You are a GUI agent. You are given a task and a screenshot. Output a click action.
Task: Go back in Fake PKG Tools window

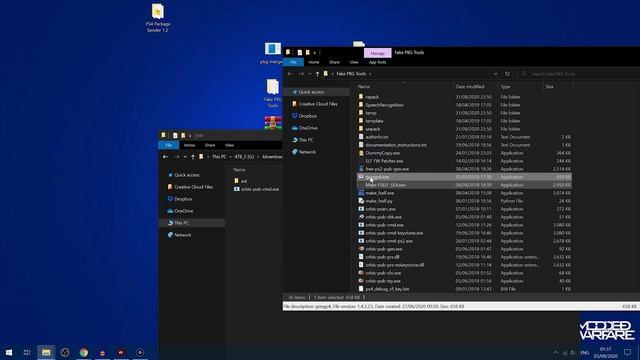tap(290, 74)
